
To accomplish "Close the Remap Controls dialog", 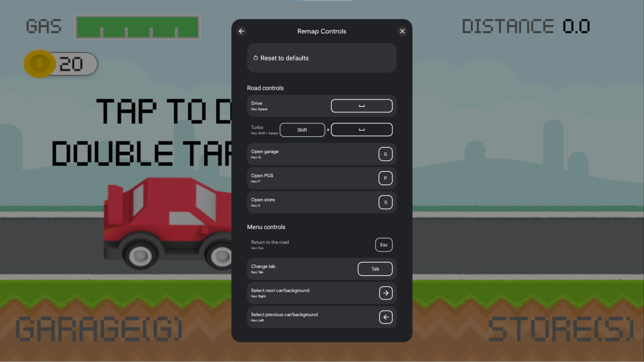I will (x=402, y=31).
